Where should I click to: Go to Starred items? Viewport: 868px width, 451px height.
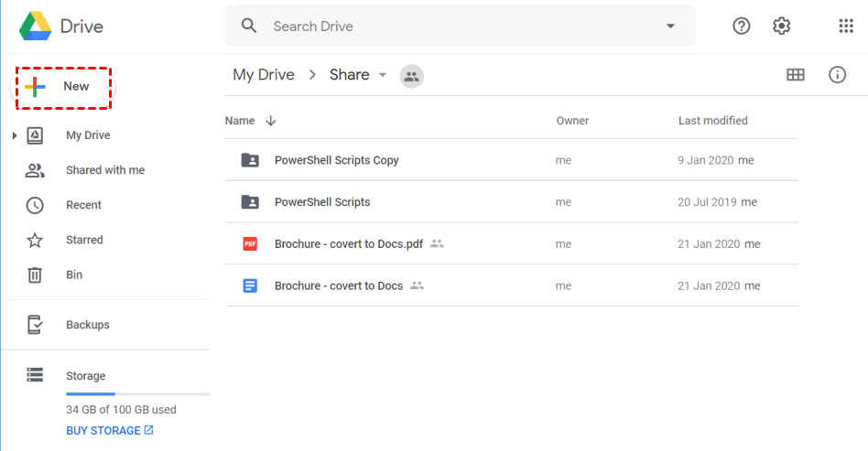(x=84, y=240)
